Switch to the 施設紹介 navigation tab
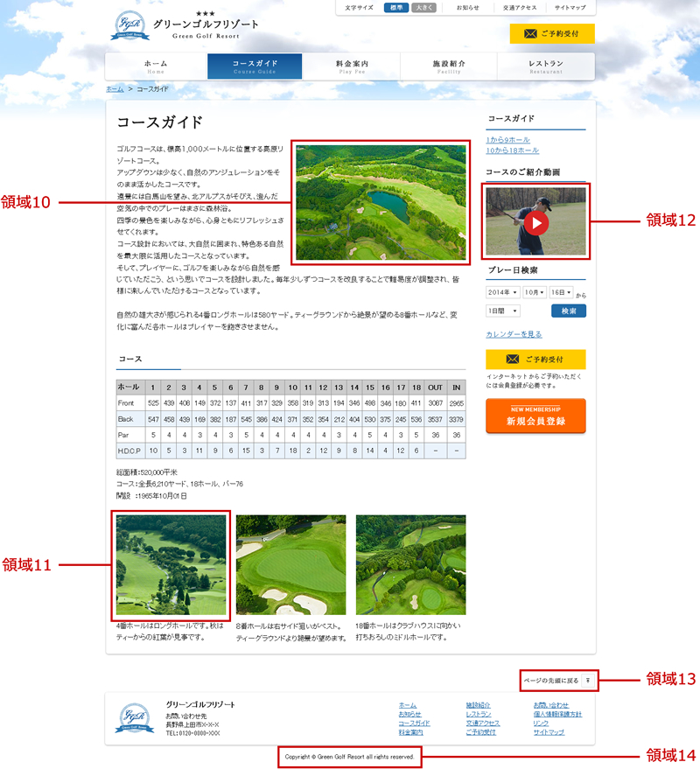 446,66
